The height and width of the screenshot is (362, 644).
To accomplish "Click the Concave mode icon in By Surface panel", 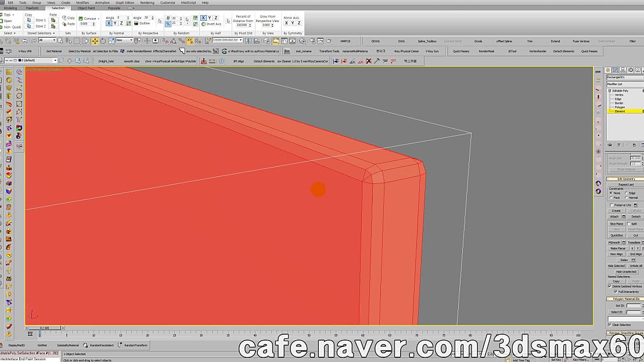I will 81,19.
